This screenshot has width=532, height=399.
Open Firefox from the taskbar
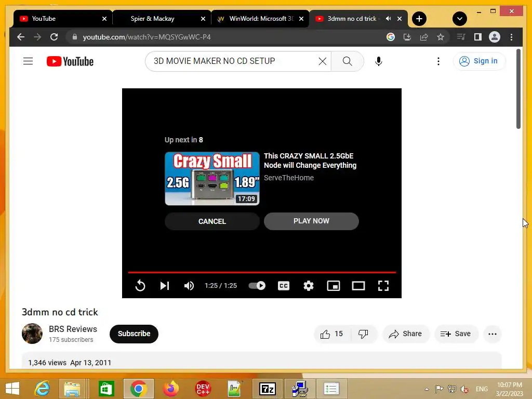pyautogui.click(x=170, y=389)
